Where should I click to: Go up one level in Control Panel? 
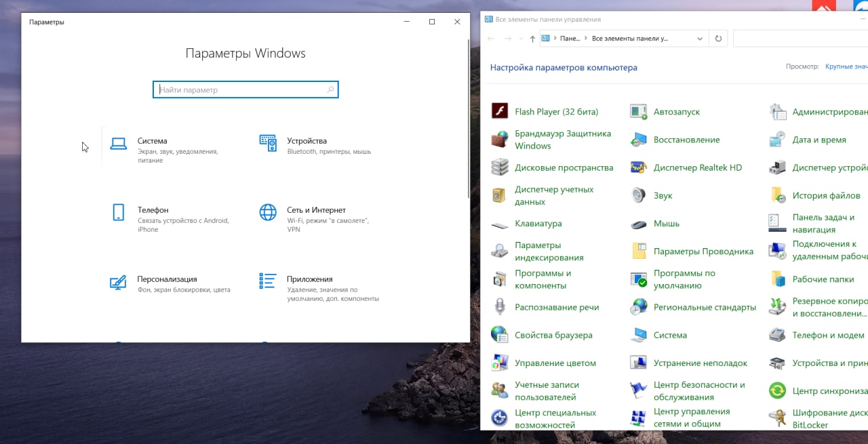pos(532,39)
